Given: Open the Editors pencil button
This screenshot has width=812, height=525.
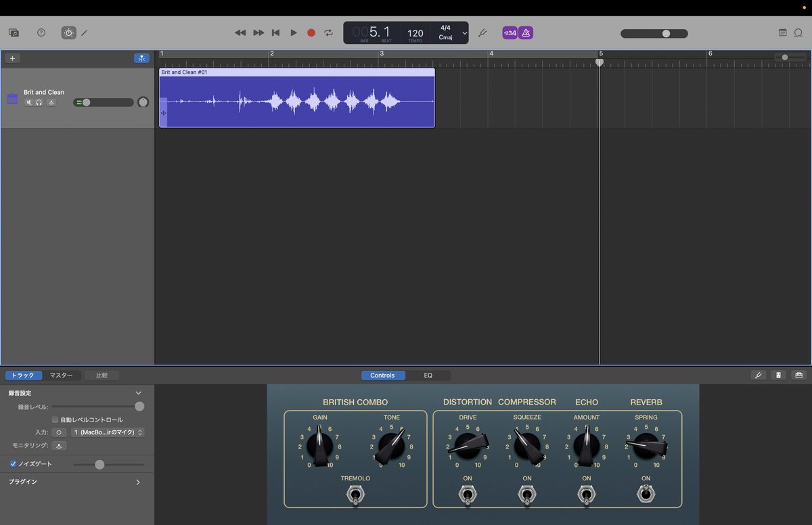Looking at the screenshot, I should (x=85, y=32).
